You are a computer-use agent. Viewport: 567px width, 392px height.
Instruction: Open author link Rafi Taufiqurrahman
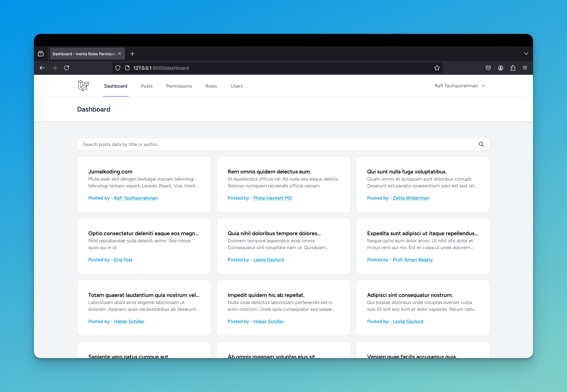(136, 198)
